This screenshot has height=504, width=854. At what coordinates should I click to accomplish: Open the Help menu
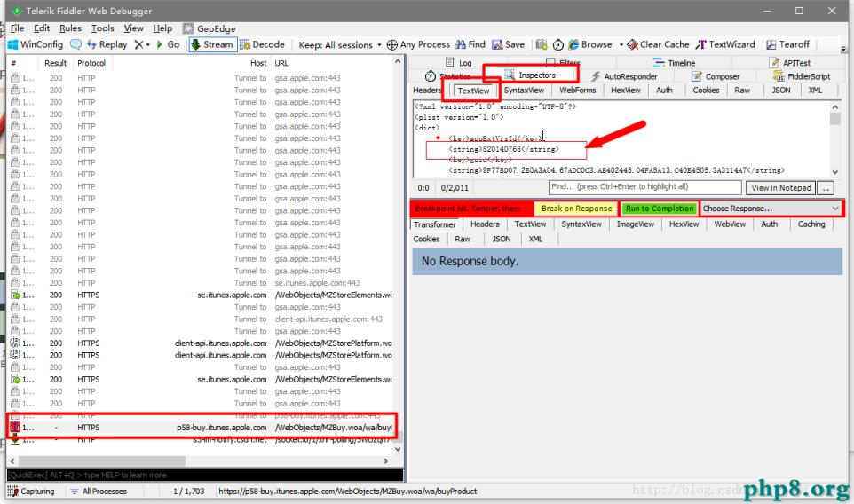coord(162,28)
